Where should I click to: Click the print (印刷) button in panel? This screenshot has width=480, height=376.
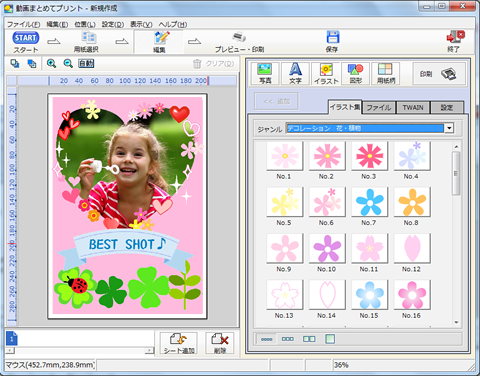[x=439, y=74]
